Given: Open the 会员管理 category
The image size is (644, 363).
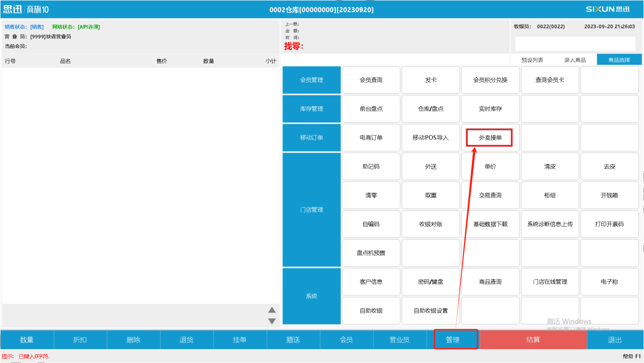Looking at the screenshot, I should click(311, 80).
